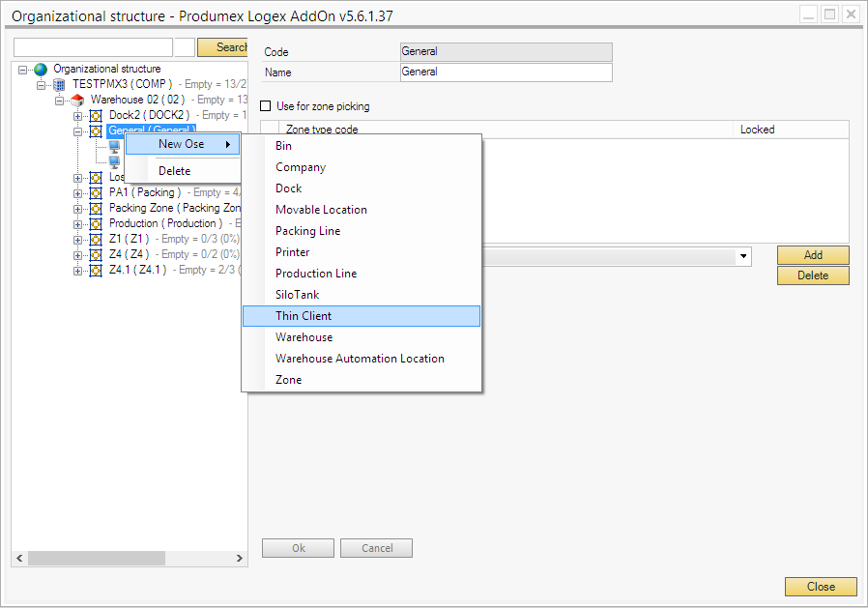The image size is (868, 608).
Task: Open the zone type dropdown near Add button
Action: 744,255
